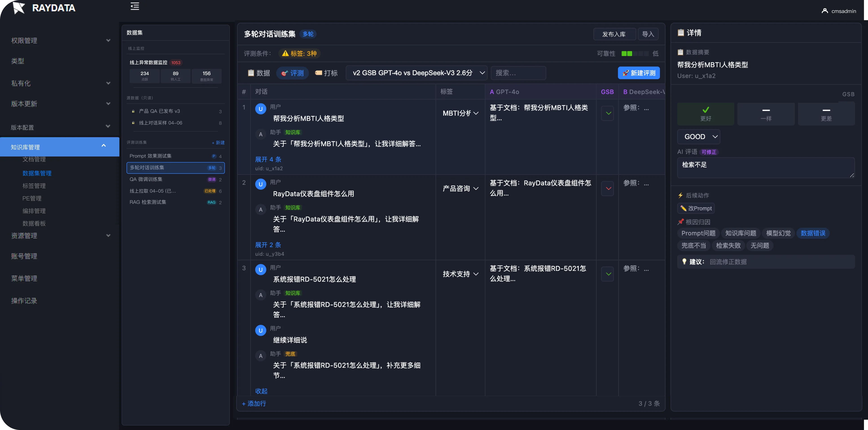Toggle the 无问题 root cause chip
Image resolution: width=868 pixels, height=430 pixels.
click(760, 245)
